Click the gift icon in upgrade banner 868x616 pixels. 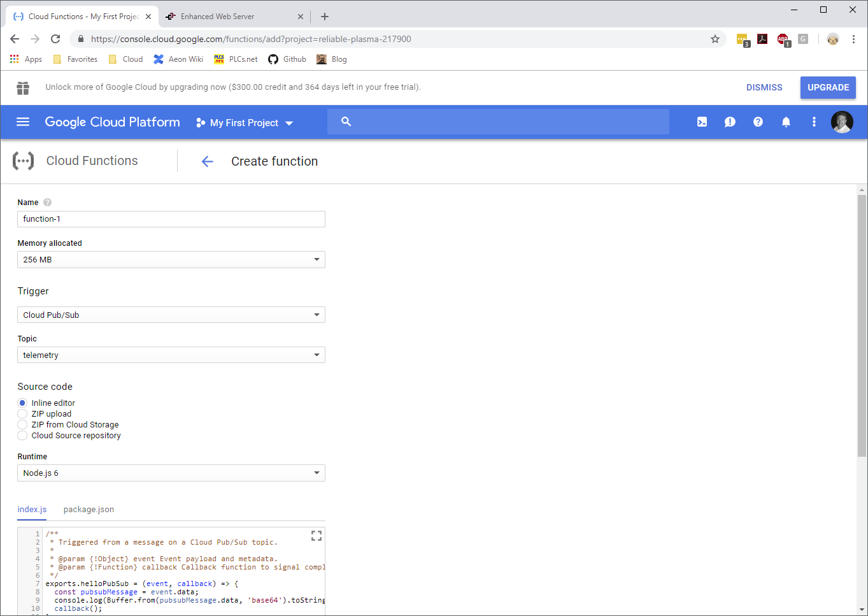tap(23, 88)
